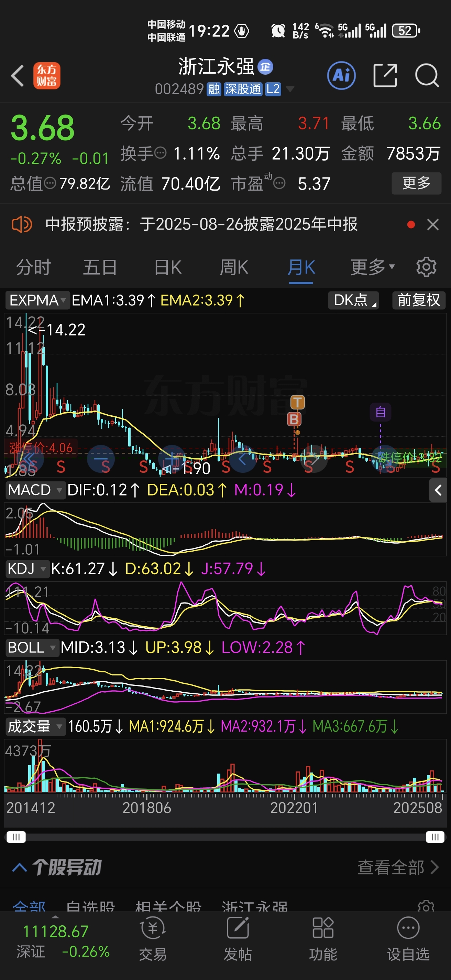This screenshot has width=451, height=980.
Task: Switch to 分时 tab
Action: click(x=33, y=267)
